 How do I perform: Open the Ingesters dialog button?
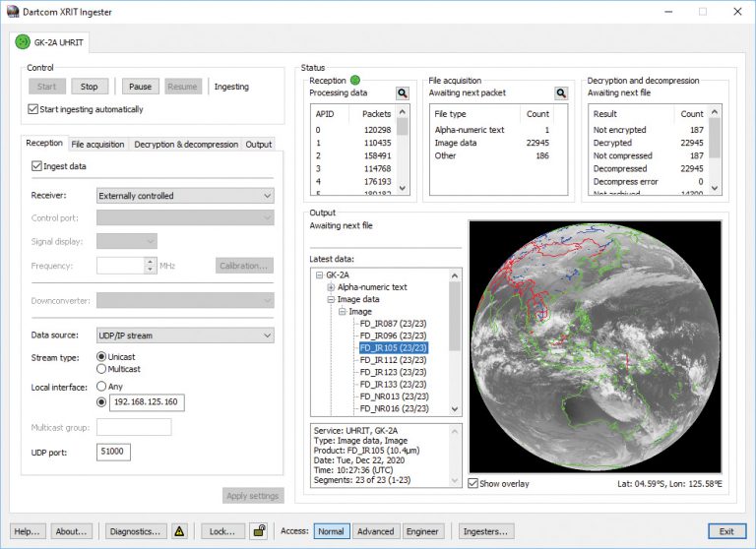484,531
